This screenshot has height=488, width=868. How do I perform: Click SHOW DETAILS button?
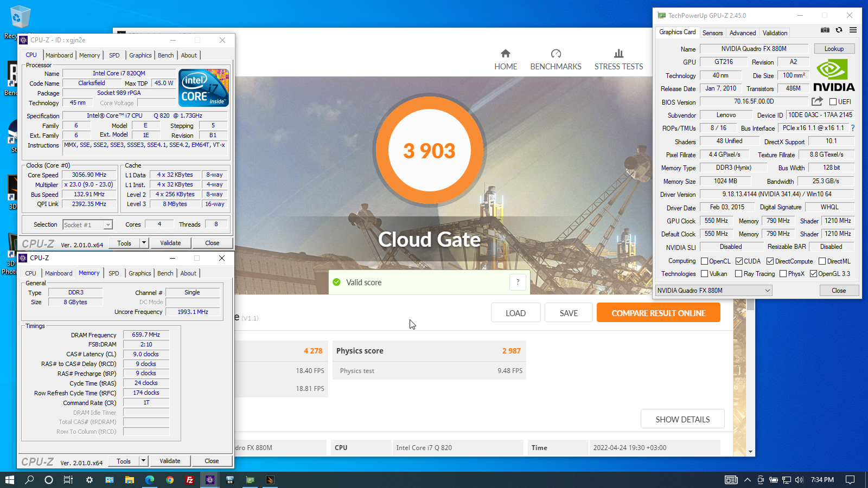(x=682, y=419)
